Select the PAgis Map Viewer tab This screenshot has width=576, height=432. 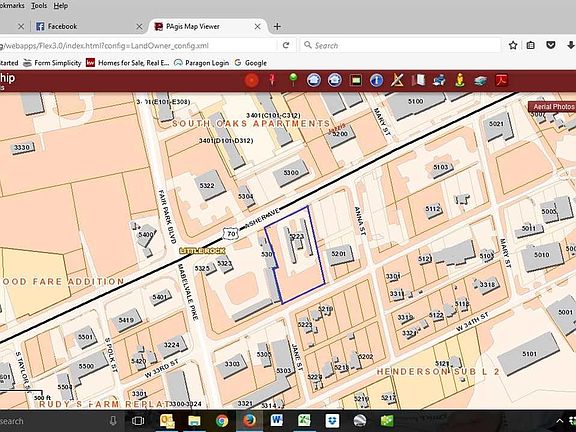(x=208, y=26)
